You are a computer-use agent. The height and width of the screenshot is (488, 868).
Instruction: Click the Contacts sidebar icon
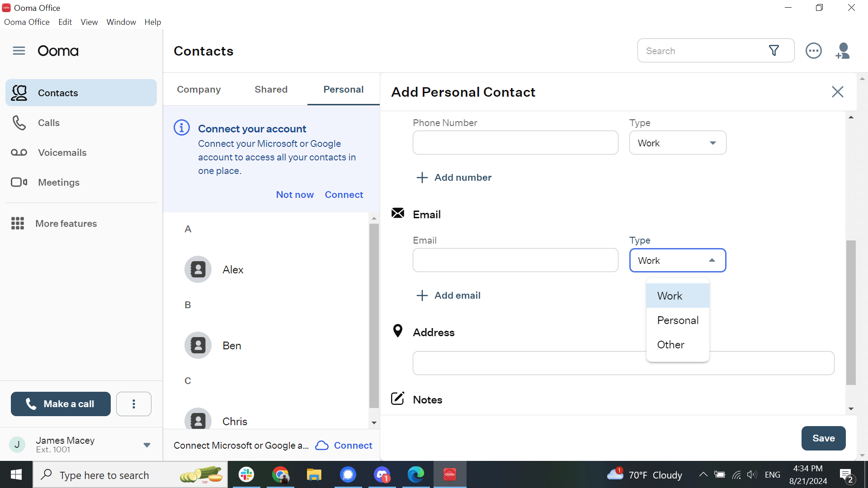(x=20, y=92)
